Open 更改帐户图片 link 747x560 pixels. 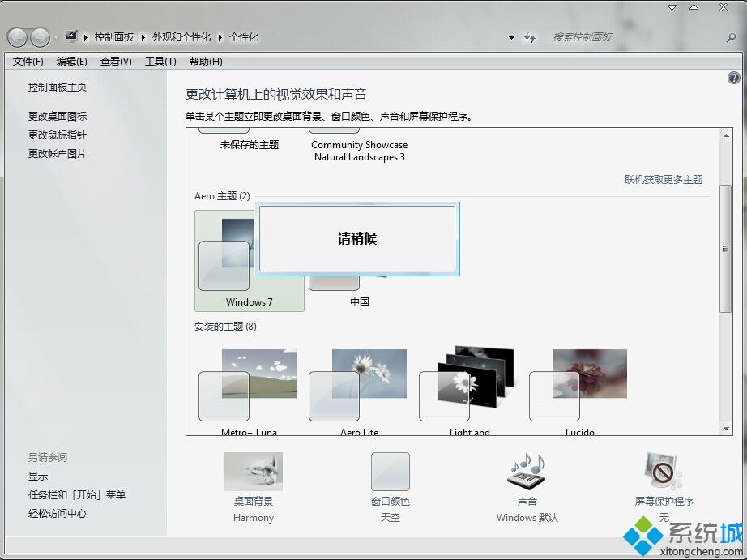pyautogui.click(x=58, y=153)
